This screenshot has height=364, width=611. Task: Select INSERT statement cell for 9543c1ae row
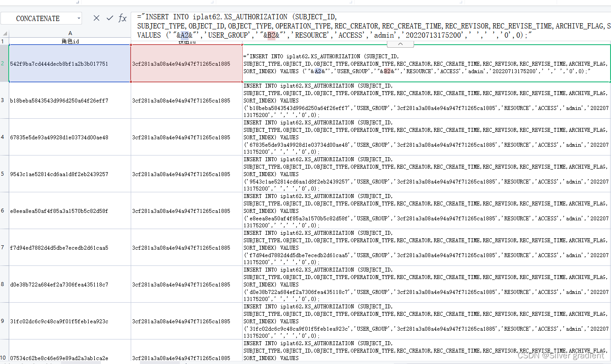[x=426, y=174]
